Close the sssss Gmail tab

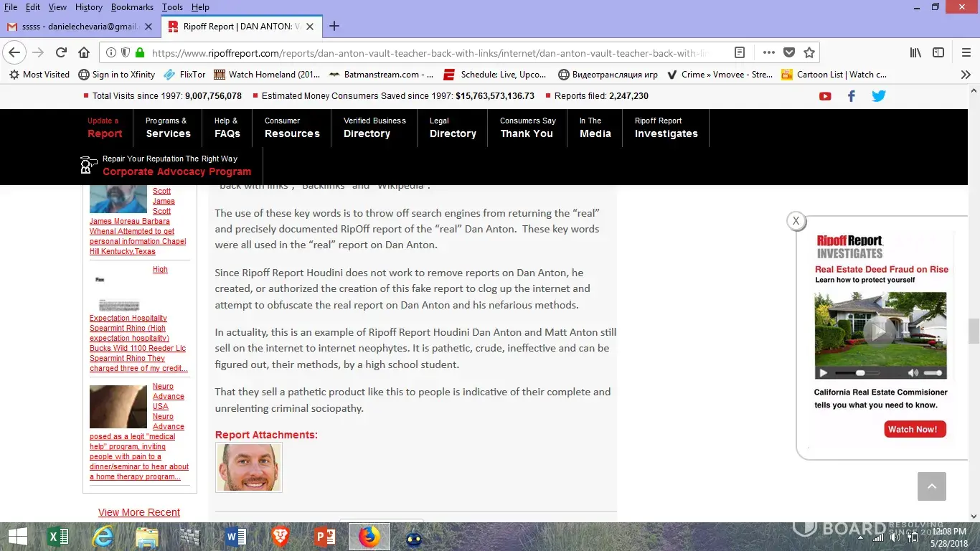pos(149,27)
